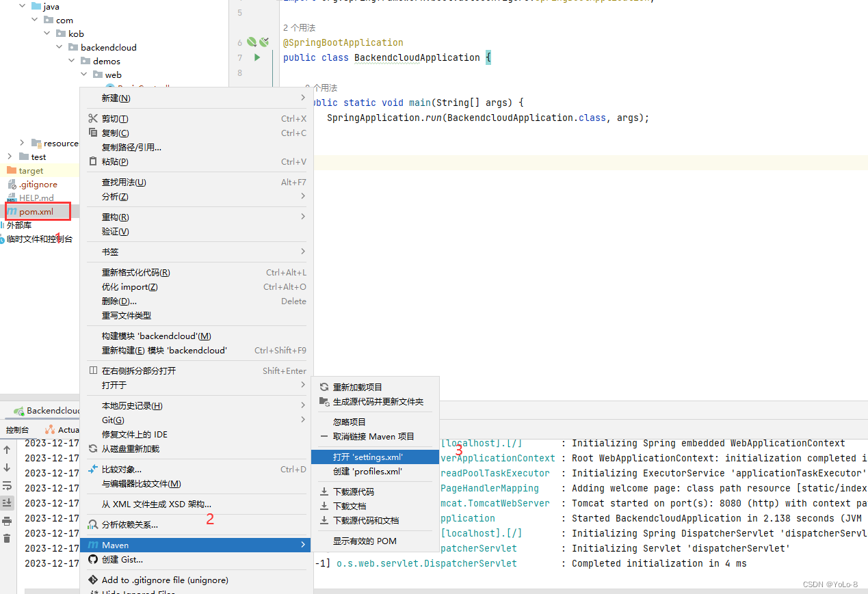Toggle scroll-to-end button in console toolbar
The image size is (868, 594).
(7, 503)
